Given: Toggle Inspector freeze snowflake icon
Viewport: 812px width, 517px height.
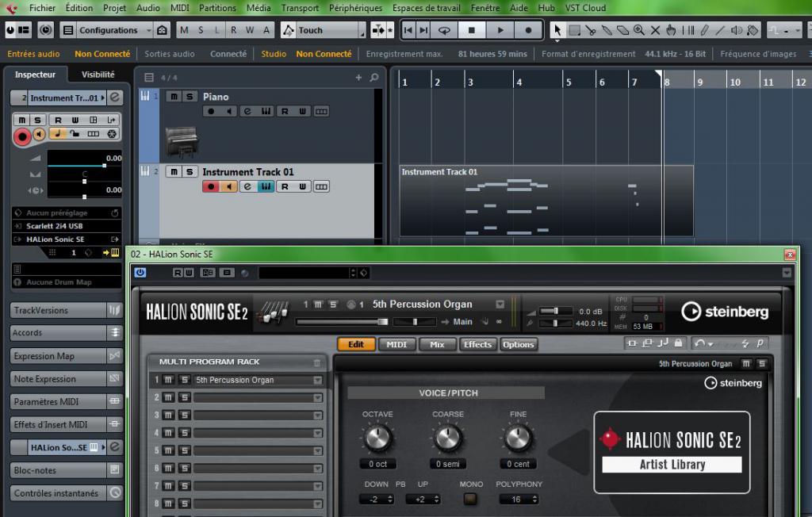Looking at the screenshot, I should [x=111, y=134].
